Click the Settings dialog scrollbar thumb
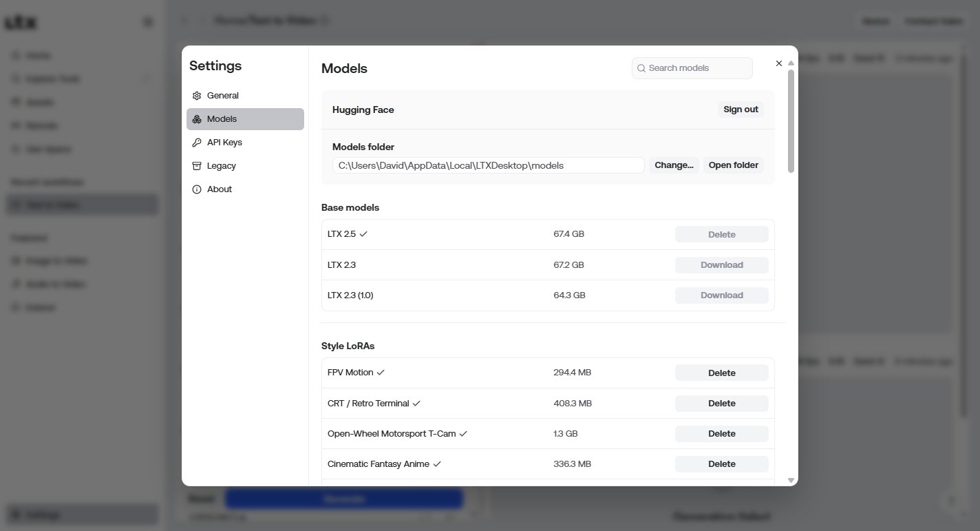 pyautogui.click(x=791, y=121)
